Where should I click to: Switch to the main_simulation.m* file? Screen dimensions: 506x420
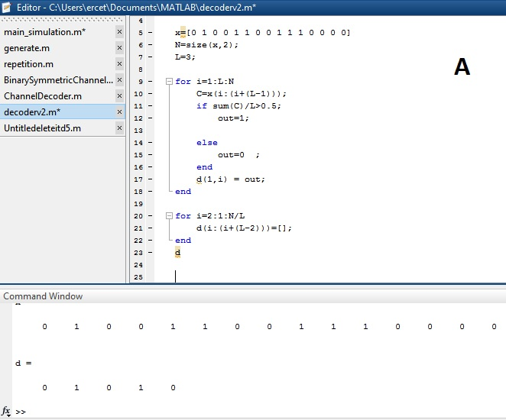(46, 32)
